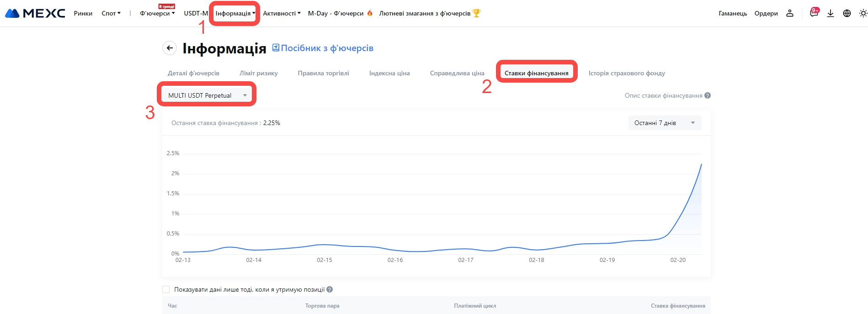Switch to the Ліміт ризику tab
868x314 pixels.
coord(258,73)
